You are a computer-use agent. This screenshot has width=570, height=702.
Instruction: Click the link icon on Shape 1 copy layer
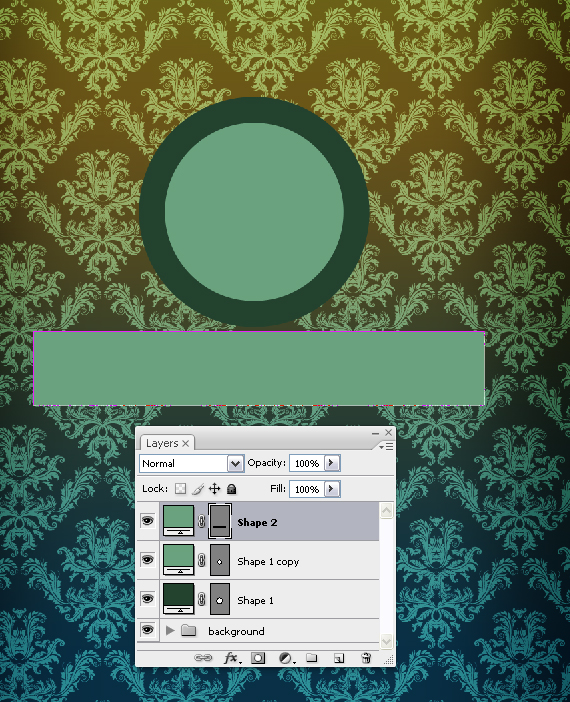pos(201,560)
